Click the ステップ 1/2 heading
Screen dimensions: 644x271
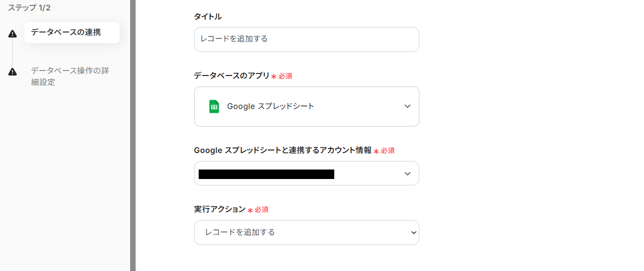click(x=29, y=8)
